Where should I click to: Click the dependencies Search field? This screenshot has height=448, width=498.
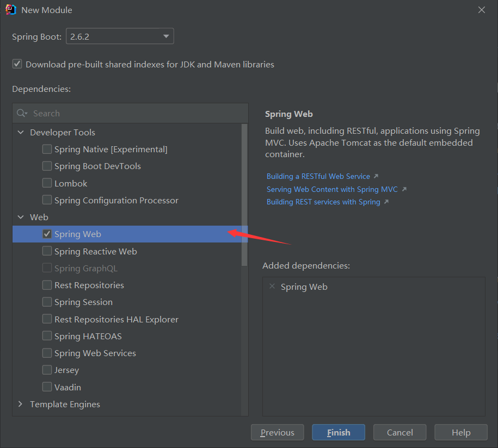[x=136, y=113]
